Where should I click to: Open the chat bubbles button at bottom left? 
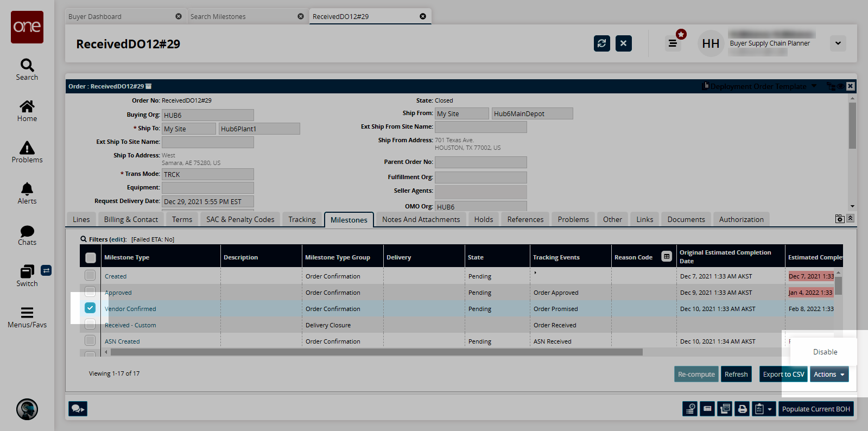pyautogui.click(x=78, y=409)
